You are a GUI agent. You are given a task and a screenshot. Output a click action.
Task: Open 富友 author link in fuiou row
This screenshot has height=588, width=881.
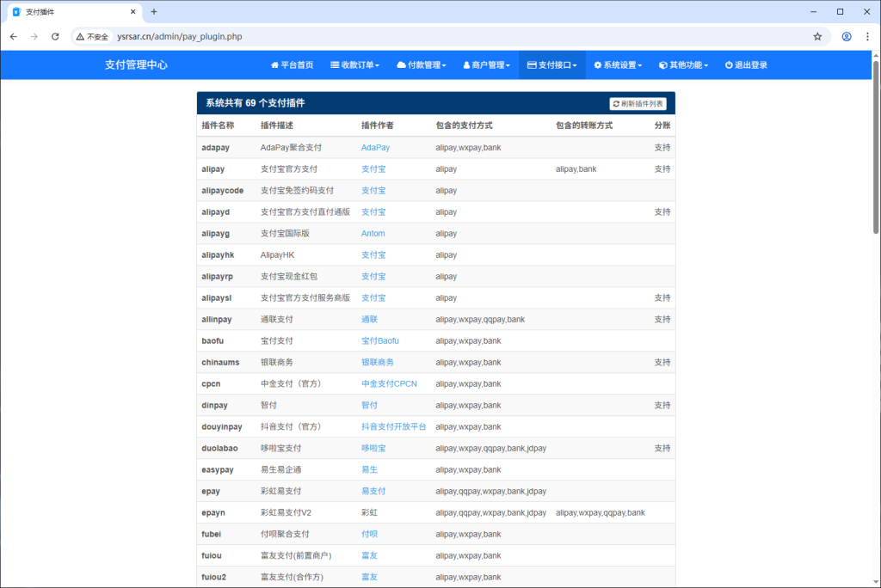pyautogui.click(x=369, y=555)
